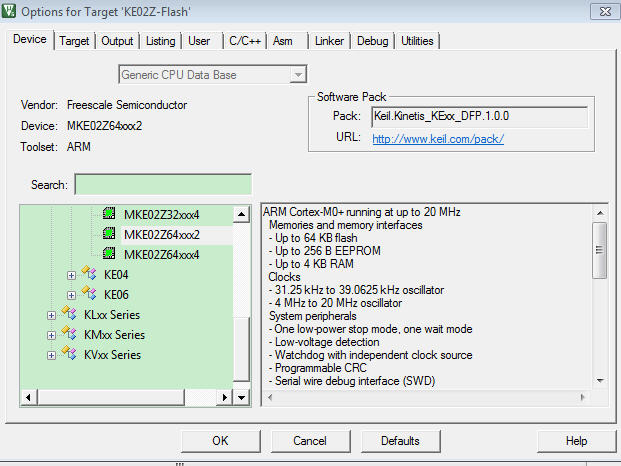Click the KLxx Series group icon
The image size is (621, 466).
[x=69, y=313]
